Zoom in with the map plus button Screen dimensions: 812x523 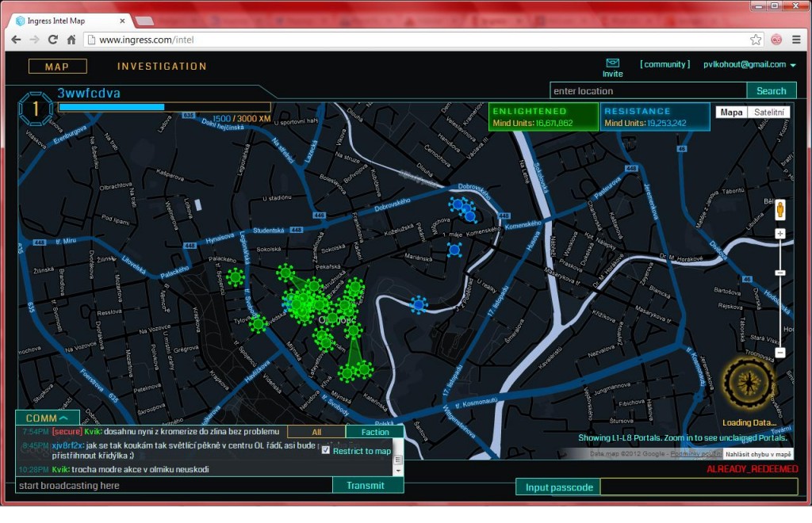pyautogui.click(x=780, y=234)
